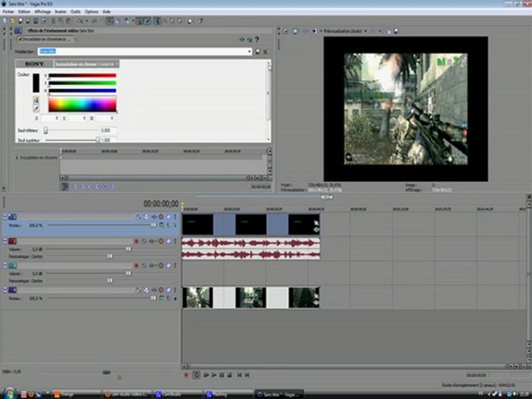Viewport: 532px width, 399px height.
Task: Minimize track 1 using its collapse button
Action: coord(5,217)
